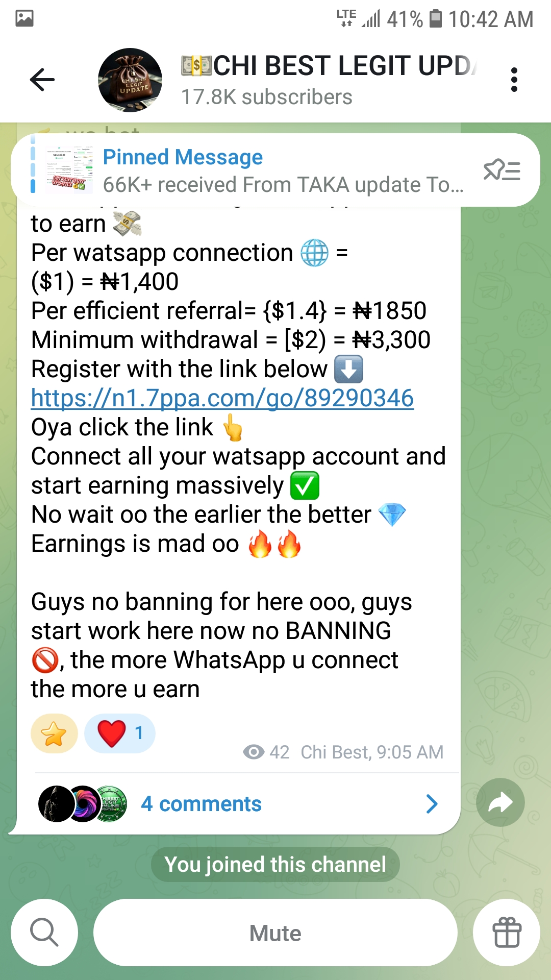Expand comments using the chevron arrow
Viewport: 551px width, 980px height.
click(432, 804)
